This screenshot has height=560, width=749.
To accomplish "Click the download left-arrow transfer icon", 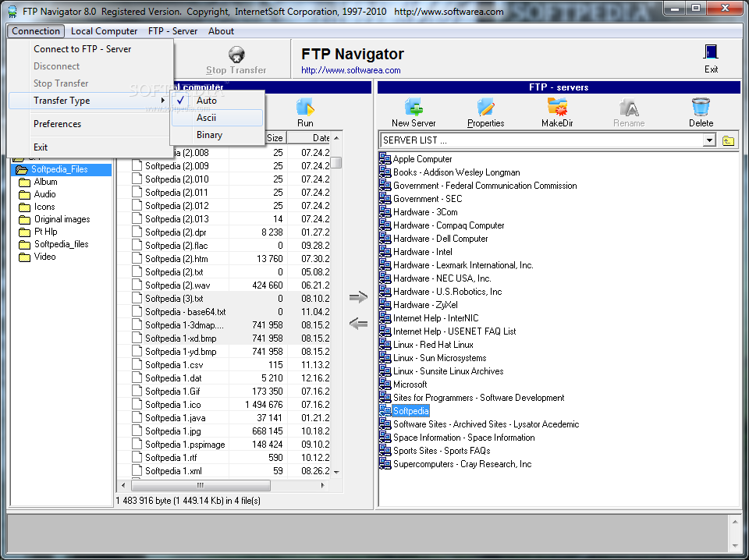I will [x=358, y=324].
